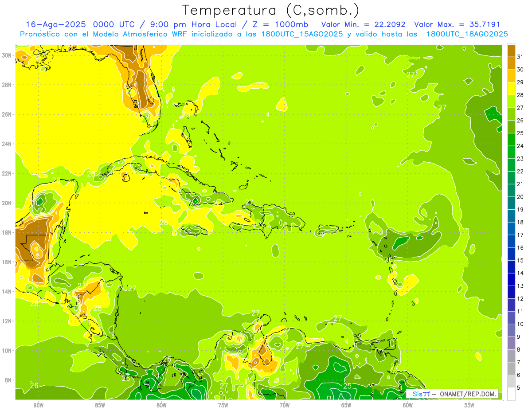This screenshot has height=411, width=532.
Task: Click the legend swatch between 6 and 7
Action: (x=511, y=368)
